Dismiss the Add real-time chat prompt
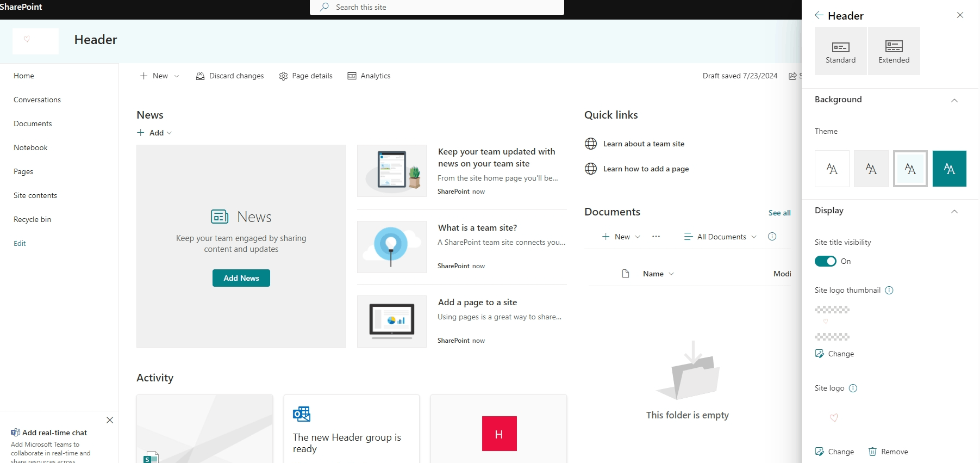 (x=110, y=420)
